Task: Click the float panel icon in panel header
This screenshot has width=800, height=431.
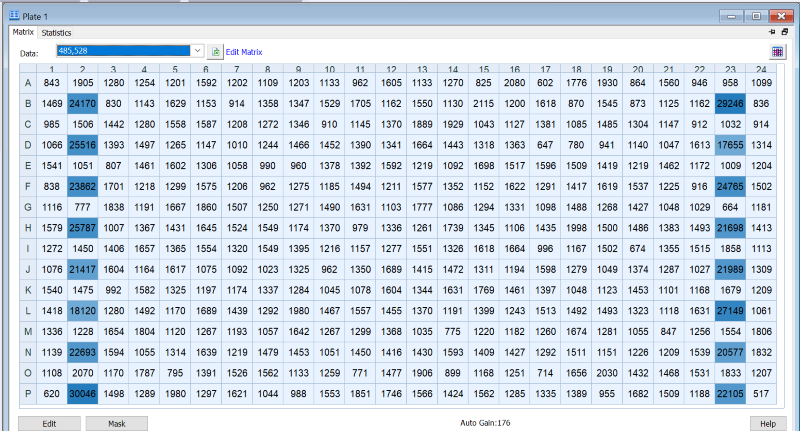Action: tap(784, 32)
